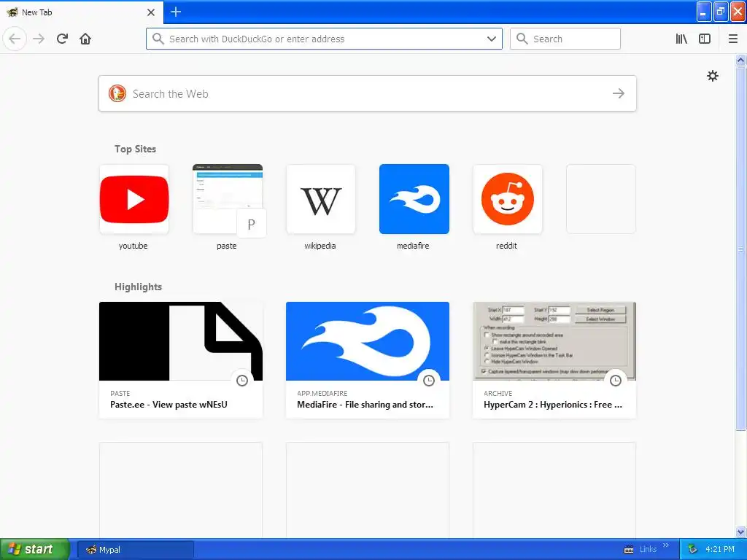Focus the DuckDuckGo address bar field
The width and height of the screenshot is (747, 560).
point(324,39)
